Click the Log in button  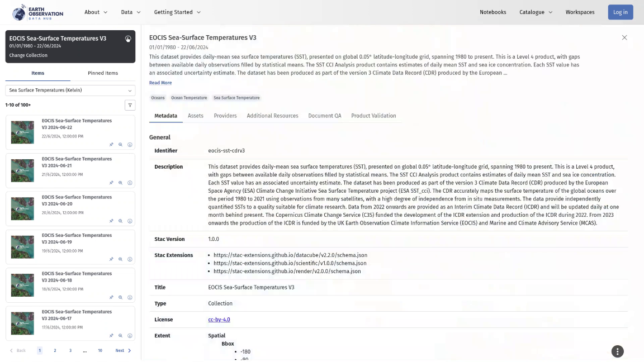621,12
